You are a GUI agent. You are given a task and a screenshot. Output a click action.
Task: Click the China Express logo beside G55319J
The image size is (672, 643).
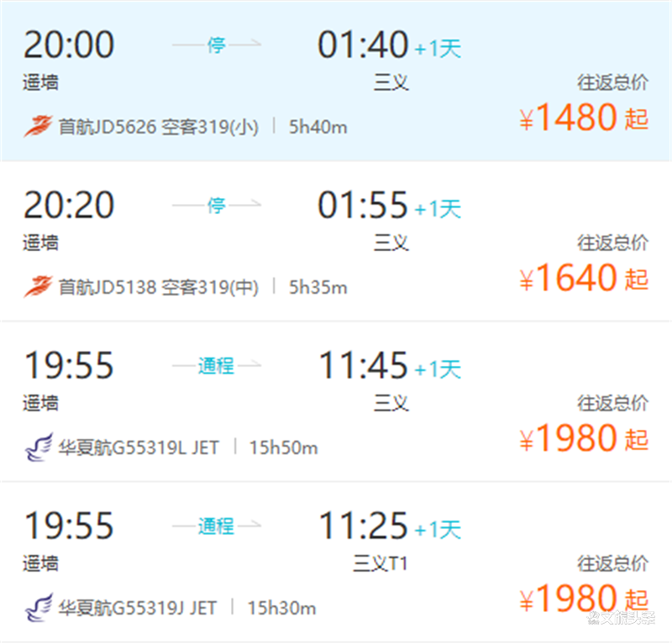point(37,608)
